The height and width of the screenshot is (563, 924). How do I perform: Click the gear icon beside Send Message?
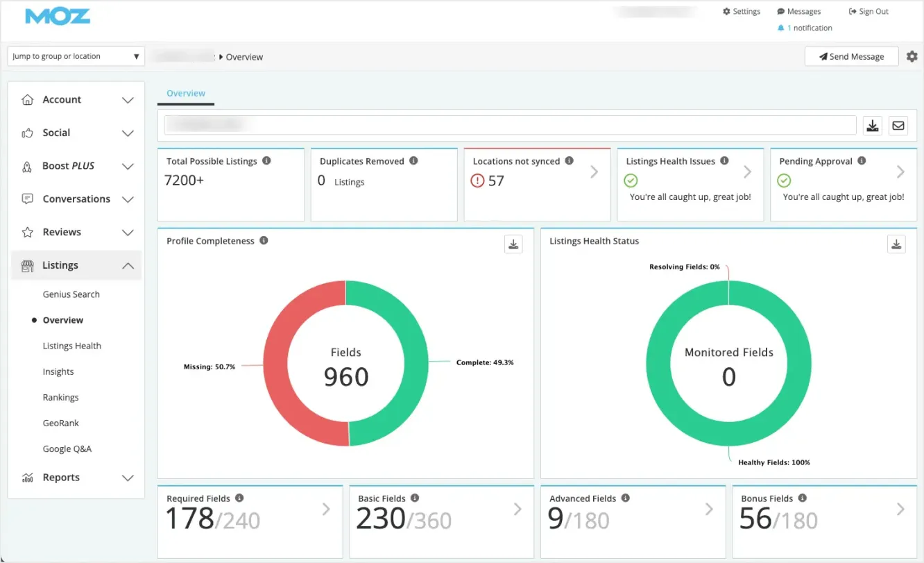click(x=912, y=56)
